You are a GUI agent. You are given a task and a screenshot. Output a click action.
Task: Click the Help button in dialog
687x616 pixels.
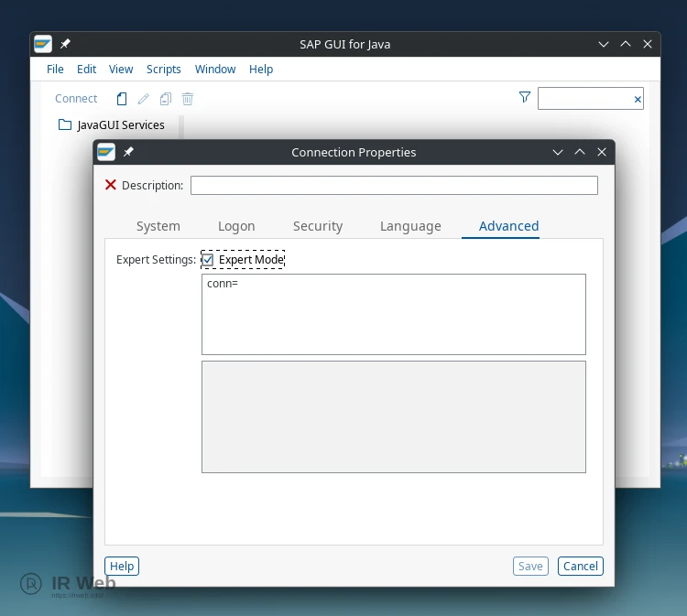[122, 567]
